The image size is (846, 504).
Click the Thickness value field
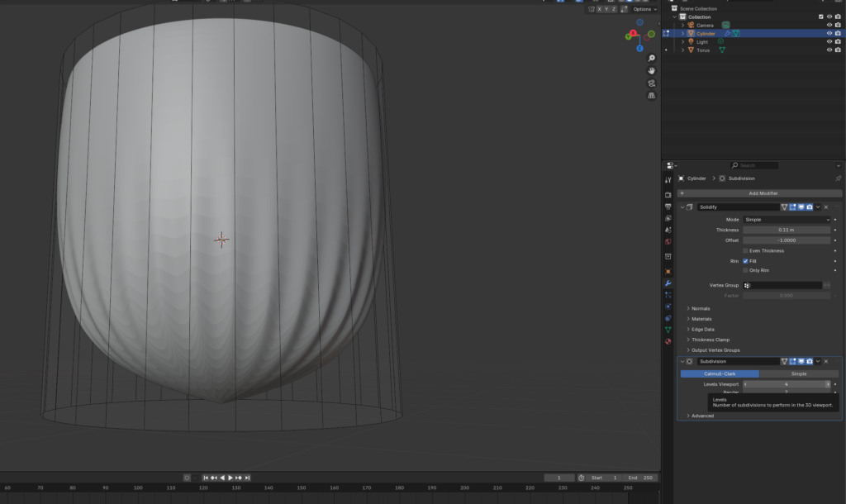pyautogui.click(x=787, y=230)
